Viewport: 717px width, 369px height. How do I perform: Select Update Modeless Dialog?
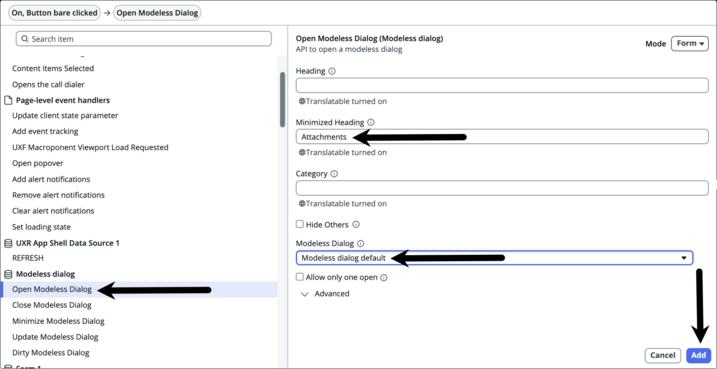pos(55,337)
